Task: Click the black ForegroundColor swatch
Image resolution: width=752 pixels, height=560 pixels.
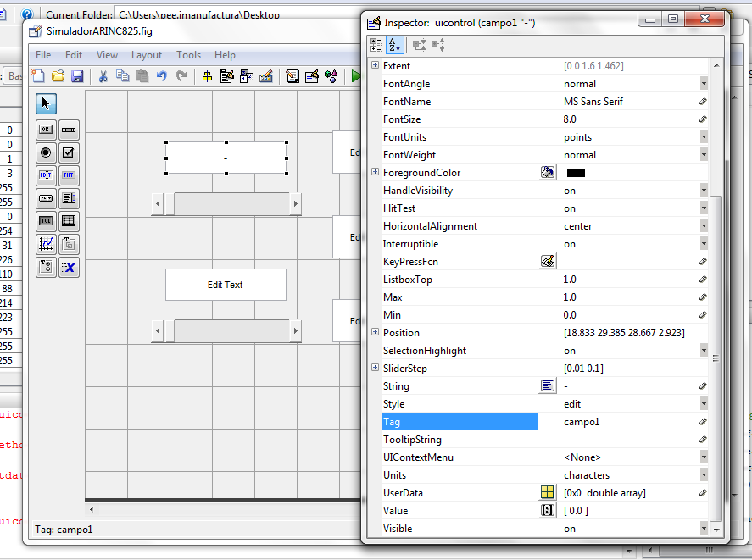Action: click(576, 173)
